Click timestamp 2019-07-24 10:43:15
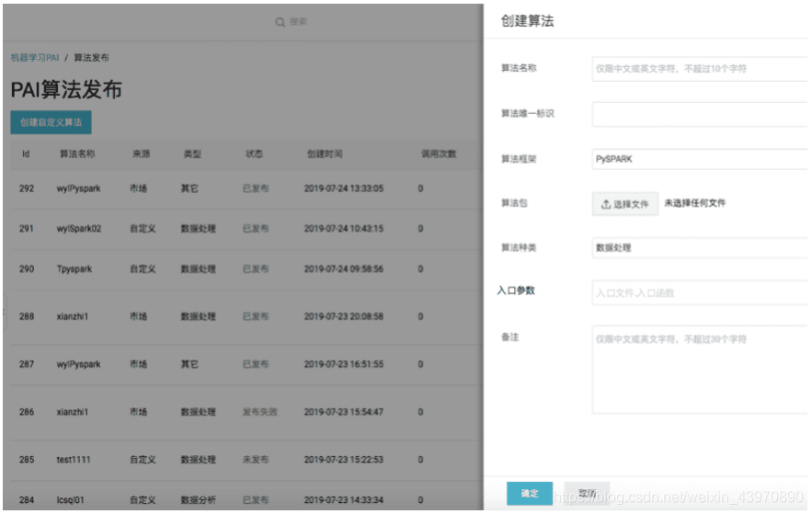Image resolution: width=812 pixels, height=514 pixels. (344, 229)
